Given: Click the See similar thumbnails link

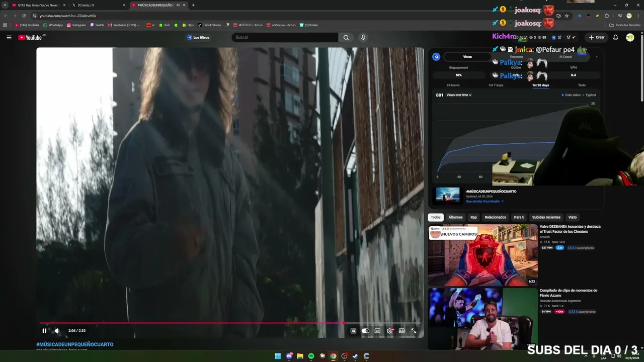Looking at the screenshot, I should pyautogui.click(x=485, y=201).
